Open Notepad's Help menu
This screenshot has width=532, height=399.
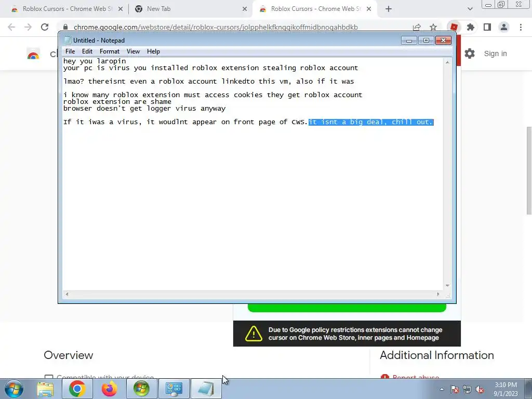click(153, 51)
